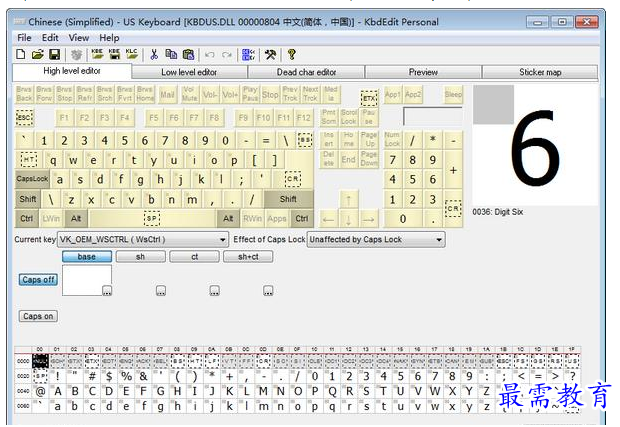Select the numeric keypad + key
The height and width of the screenshot is (427, 620).
pyautogui.click(x=453, y=170)
